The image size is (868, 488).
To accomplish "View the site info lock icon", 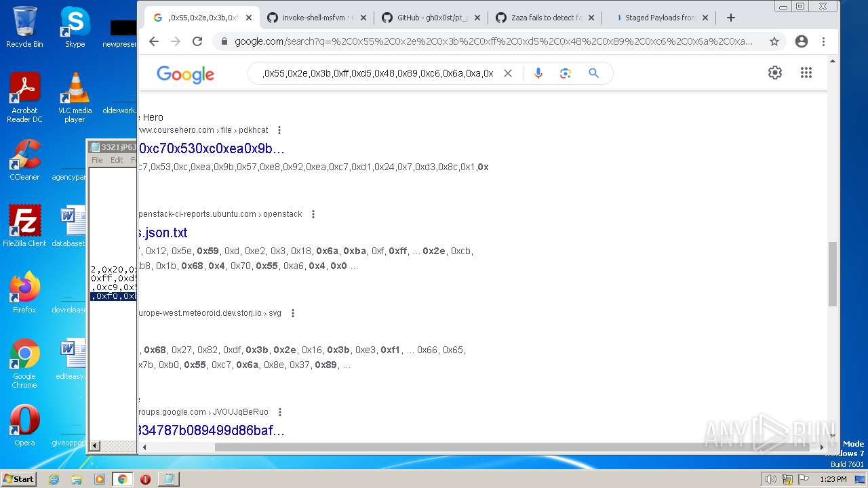I will 224,41.
